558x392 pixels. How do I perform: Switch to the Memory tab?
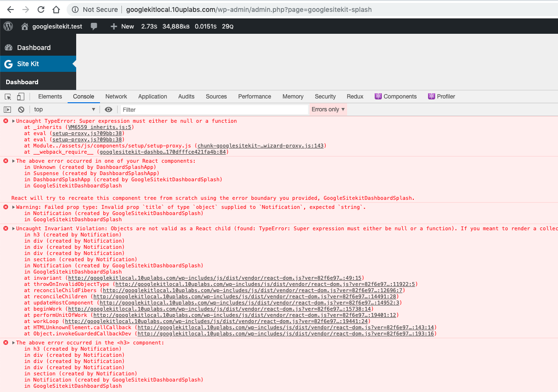(x=293, y=97)
